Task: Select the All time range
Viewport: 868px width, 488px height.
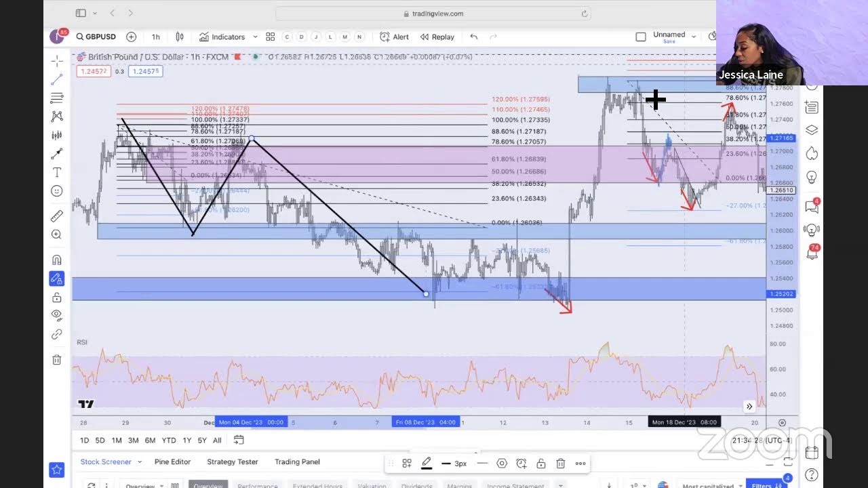Action: (x=217, y=441)
